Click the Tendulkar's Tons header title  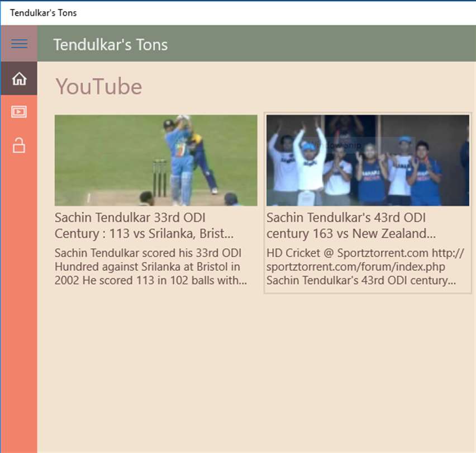tap(111, 45)
